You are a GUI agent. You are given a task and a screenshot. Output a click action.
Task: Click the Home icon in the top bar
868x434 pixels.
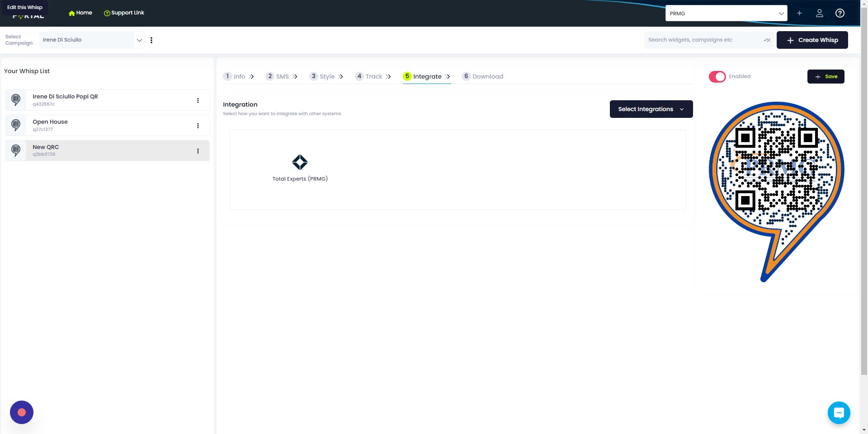click(71, 13)
